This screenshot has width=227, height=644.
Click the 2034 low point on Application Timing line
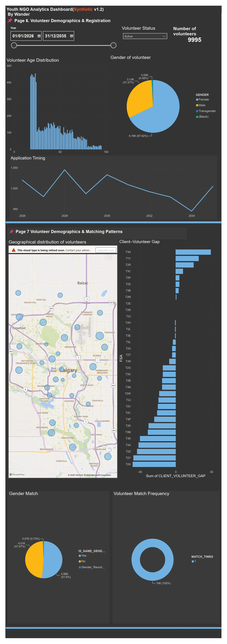coord(191,211)
